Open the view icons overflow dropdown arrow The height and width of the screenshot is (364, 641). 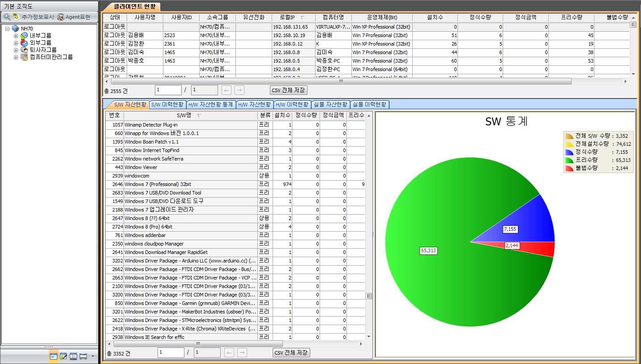pyautogui.click(x=93, y=356)
